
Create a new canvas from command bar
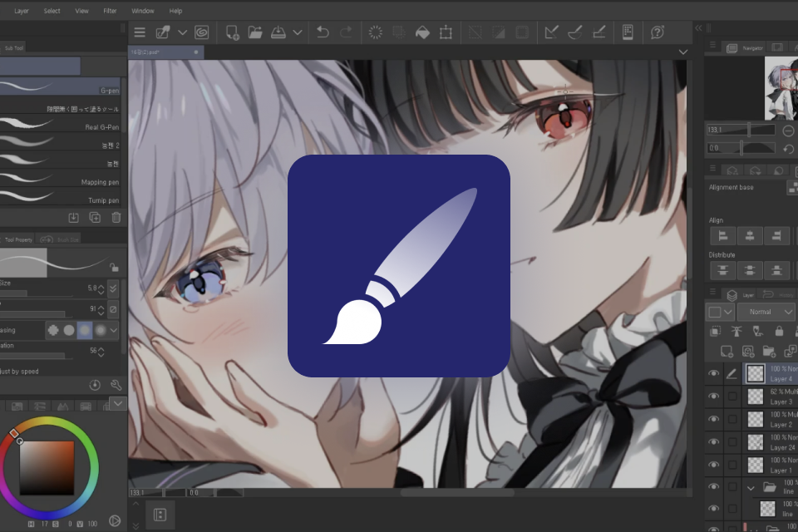pyautogui.click(x=232, y=32)
